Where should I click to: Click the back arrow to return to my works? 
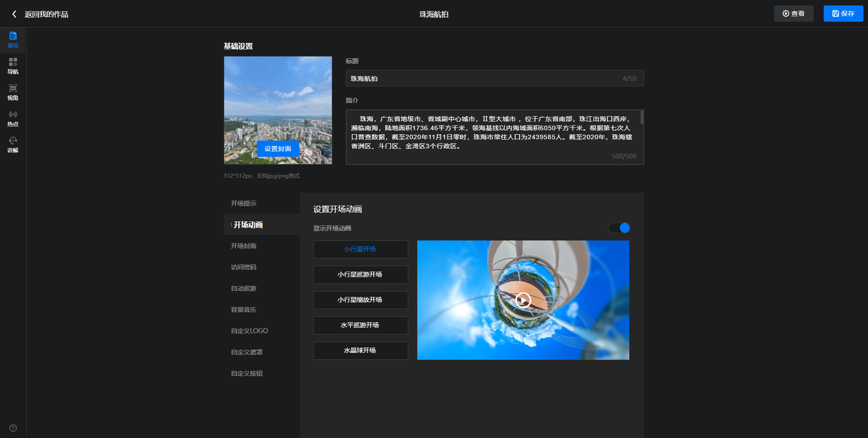pyautogui.click(x=14, y=14)
